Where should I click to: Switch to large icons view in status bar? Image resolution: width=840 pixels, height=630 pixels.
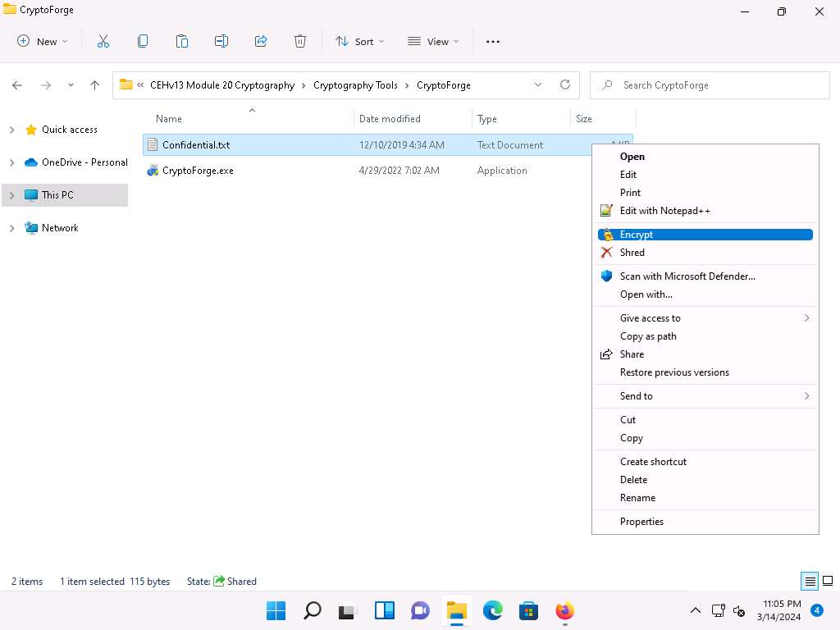(x=828, y=582)
